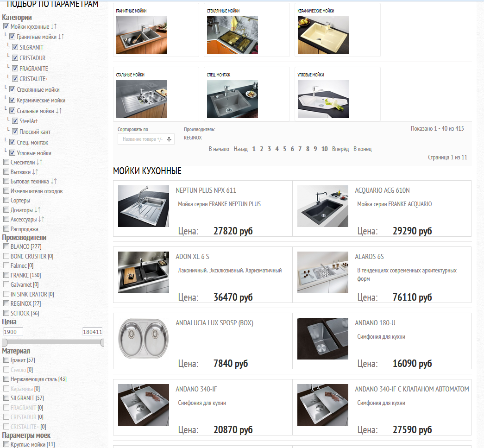
Task: Click the ALAROS 6S product image
Action: (x=322, y=272)
